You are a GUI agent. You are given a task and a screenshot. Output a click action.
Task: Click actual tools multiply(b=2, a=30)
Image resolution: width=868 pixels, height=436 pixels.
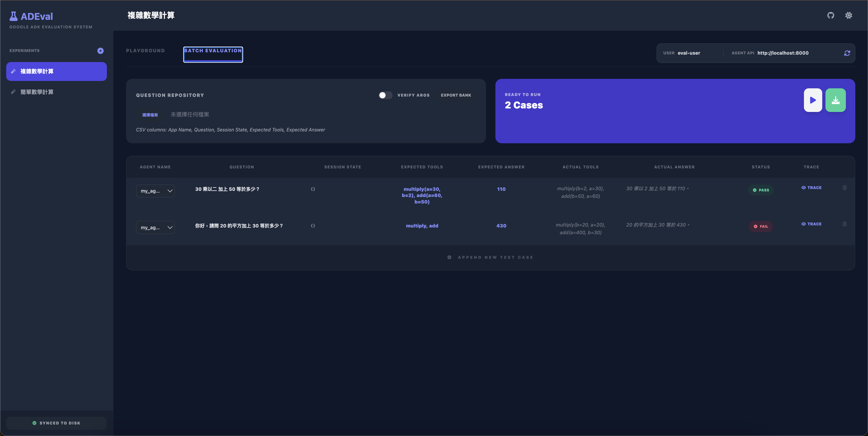pos(580,192)
